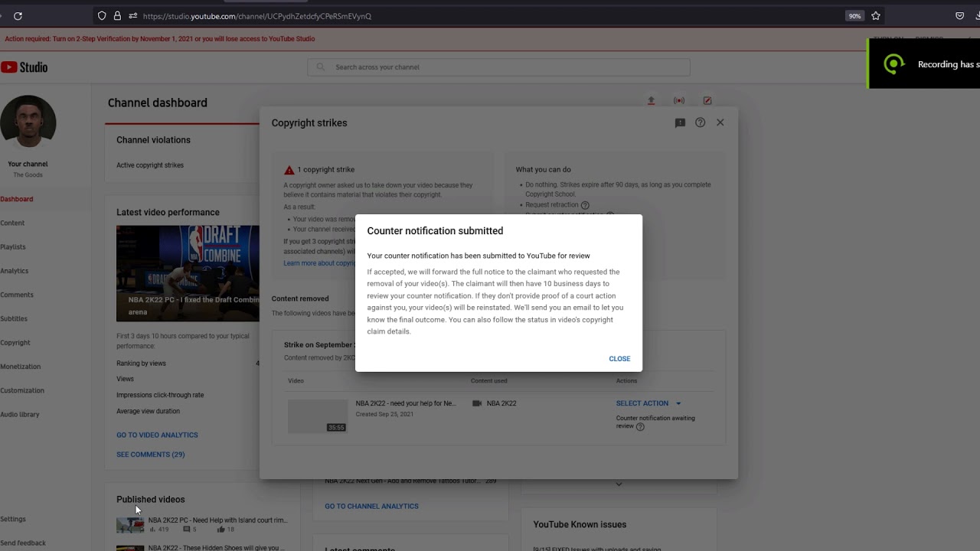The image size is (980, 551).
Task: Click the tracking protection shield icon
Action: coord(102,15)
